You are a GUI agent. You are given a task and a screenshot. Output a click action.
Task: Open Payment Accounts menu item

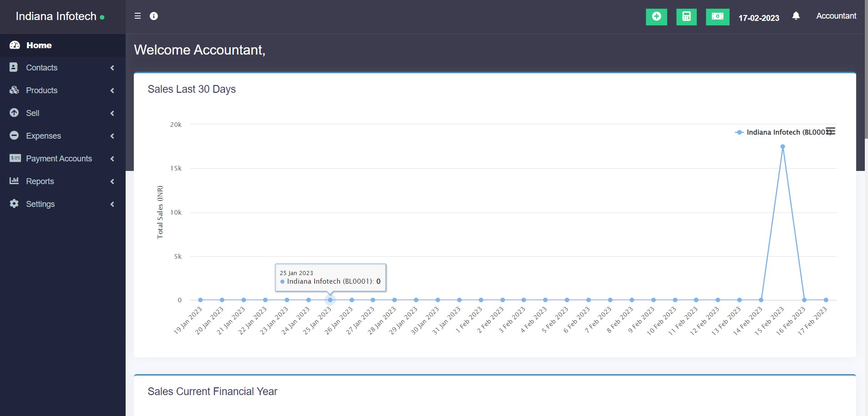(x=63, y=159)
